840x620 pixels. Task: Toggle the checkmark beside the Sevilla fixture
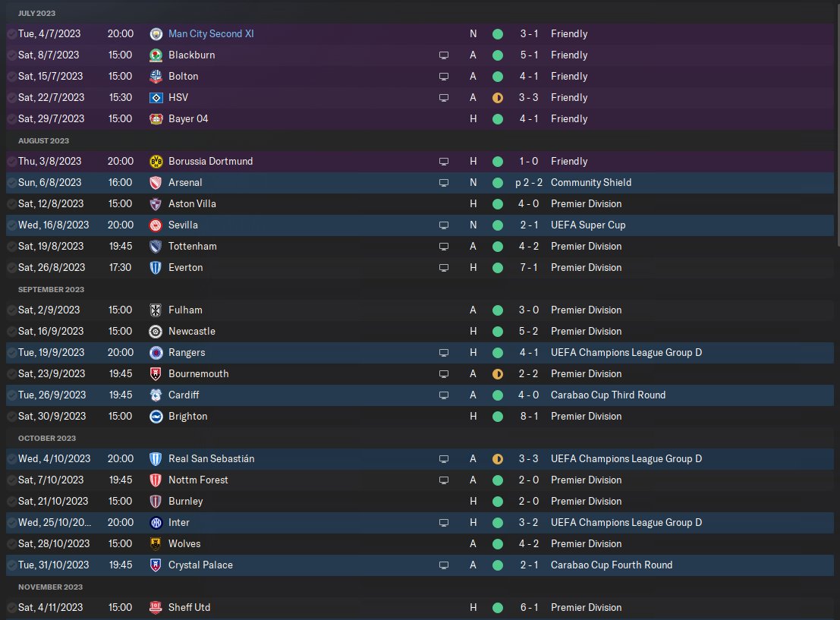pos(11,225)
